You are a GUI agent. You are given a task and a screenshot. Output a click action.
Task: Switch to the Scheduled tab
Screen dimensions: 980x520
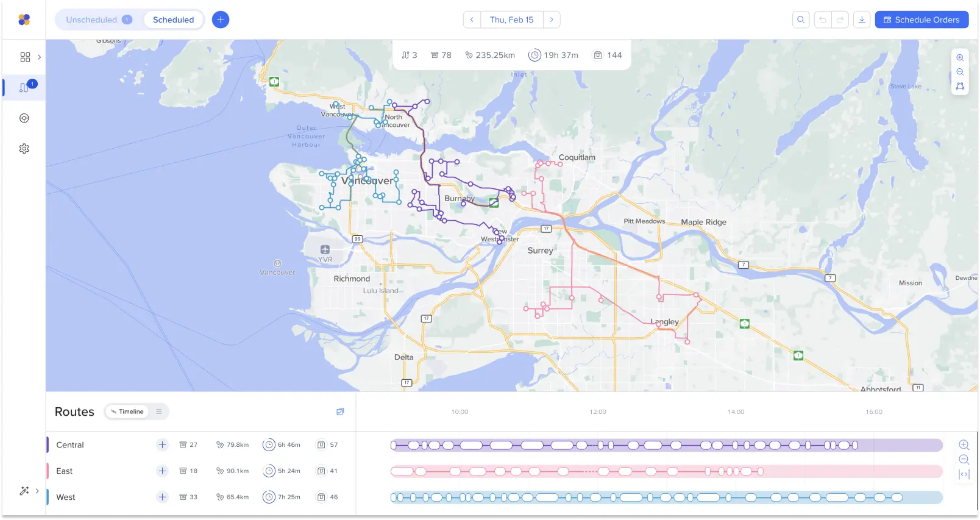click(x=174, y=20)
